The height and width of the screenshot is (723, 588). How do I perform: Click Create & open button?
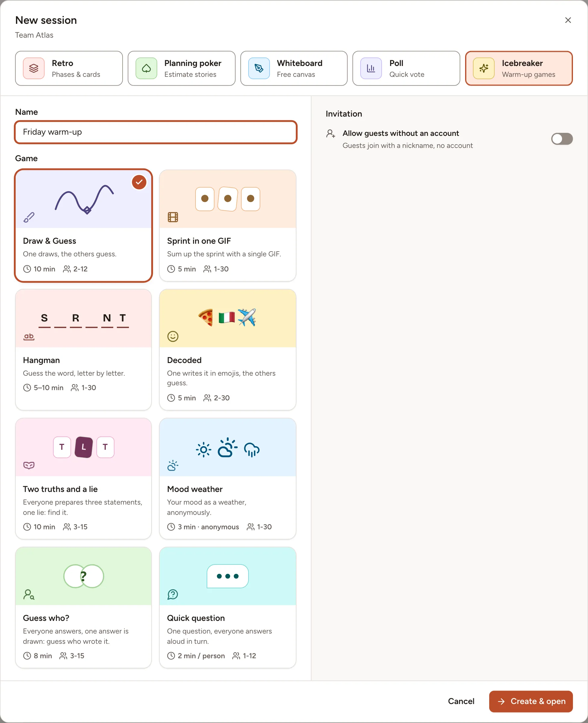click(531, 701)
